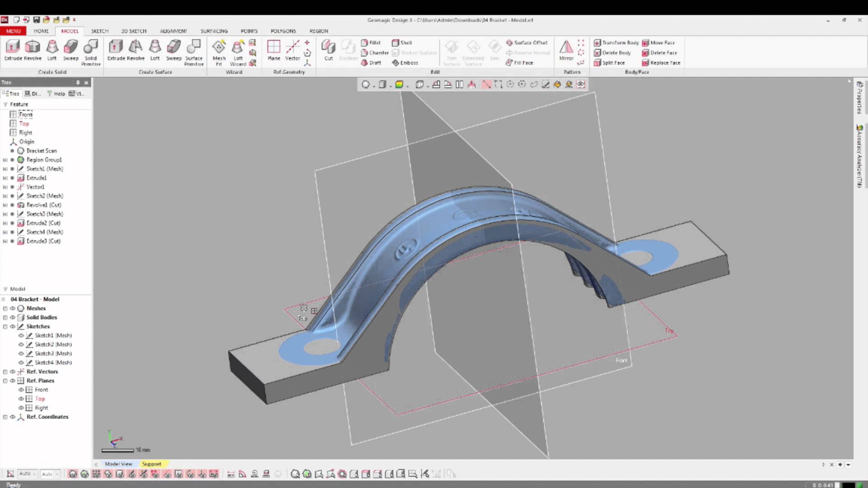Open the Solid Primitive tool

click(91, 53)
